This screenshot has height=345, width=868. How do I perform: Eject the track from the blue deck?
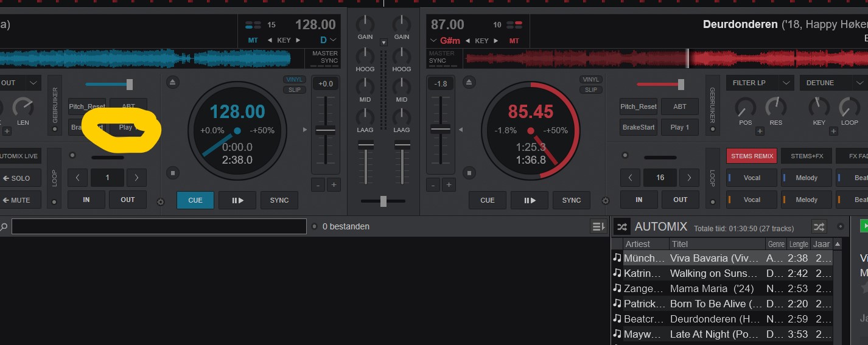(172, 82)
